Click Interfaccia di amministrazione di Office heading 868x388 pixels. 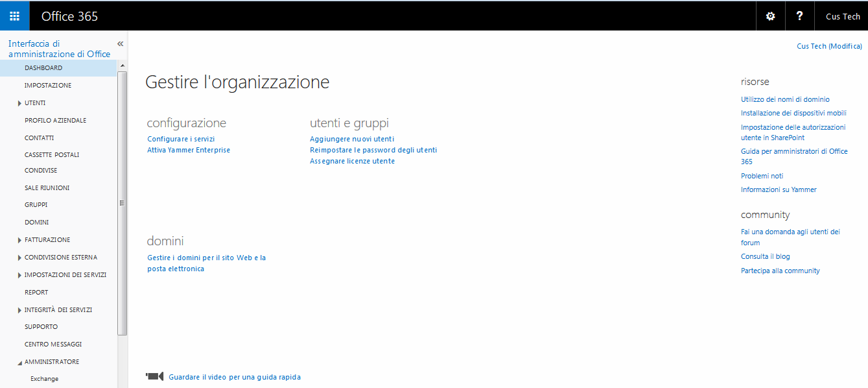pyautogui.click(x=59, y=49)
